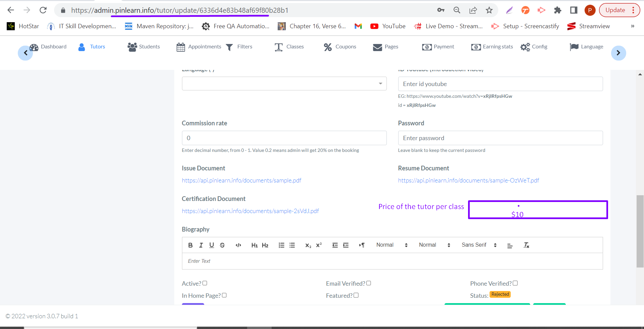This screenshot has width=644, height=329.
Task: Apply subscript formatting
Action: [x=308, y=245]
